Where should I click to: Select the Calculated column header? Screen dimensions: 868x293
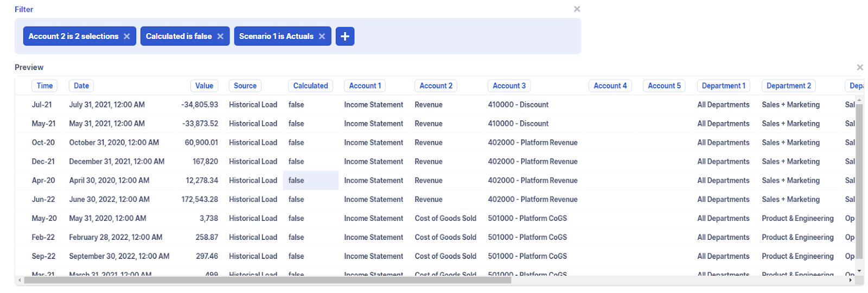310,86
